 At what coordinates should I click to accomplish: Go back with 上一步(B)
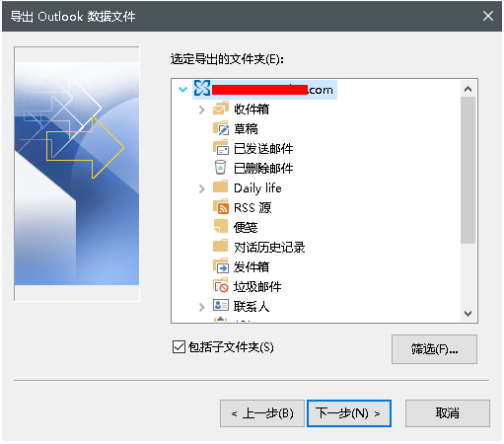tap(262, 413)
